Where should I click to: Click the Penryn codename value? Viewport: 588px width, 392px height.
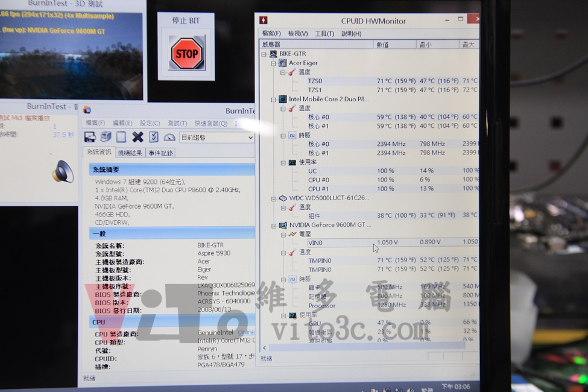(x=207, y=349)
